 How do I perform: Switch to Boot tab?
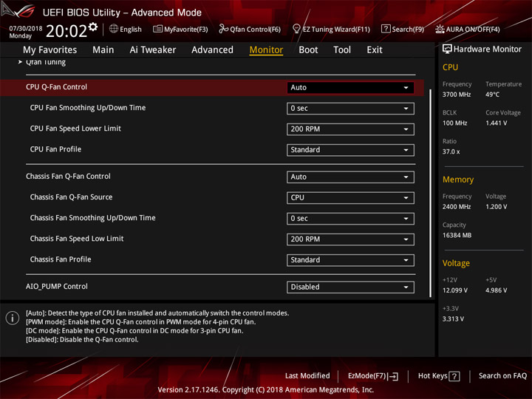tap(308, 50)
